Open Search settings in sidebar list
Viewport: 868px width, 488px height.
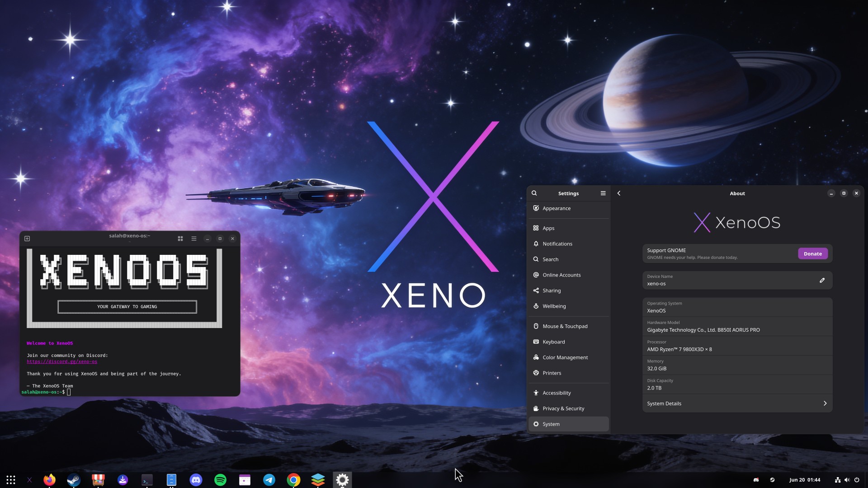(x=569, y=259)
